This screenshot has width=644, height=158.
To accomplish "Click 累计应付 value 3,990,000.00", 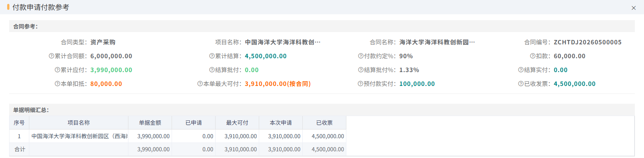I will pos(111,70).
